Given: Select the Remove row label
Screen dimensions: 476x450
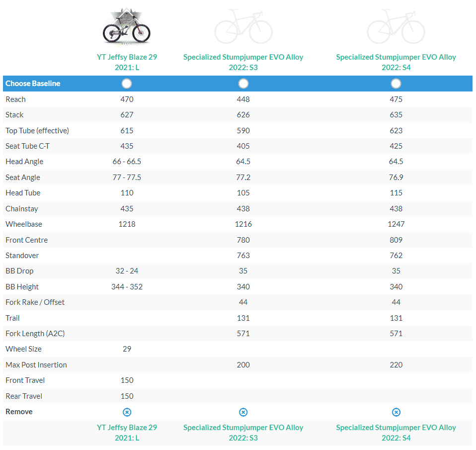Looking at the screenshot, I should (19, 412).
